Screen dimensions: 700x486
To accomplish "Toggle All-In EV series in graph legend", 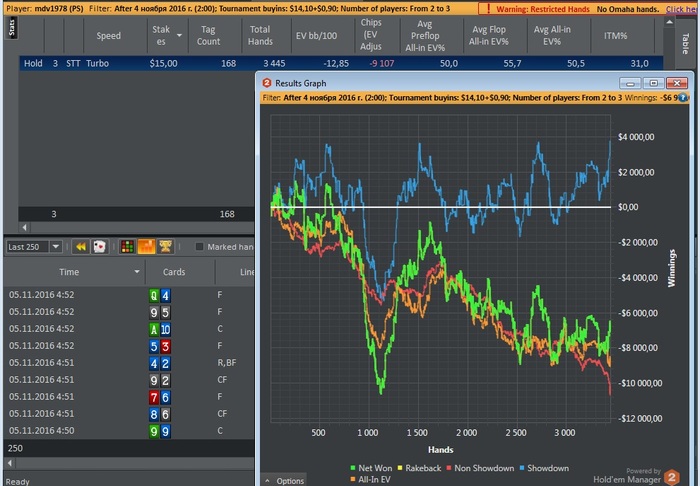I will pos(370,479).
